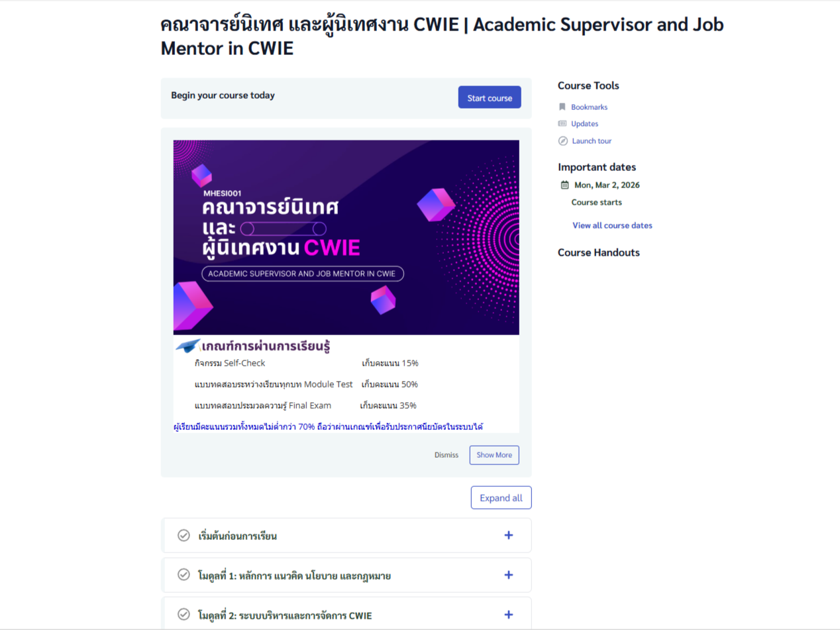The image size is (840, 630).
Task: Expand เริ่มต้นก่อนการเรียน section with plus icon
Action: pyautogui.click(x=508, y=535)
